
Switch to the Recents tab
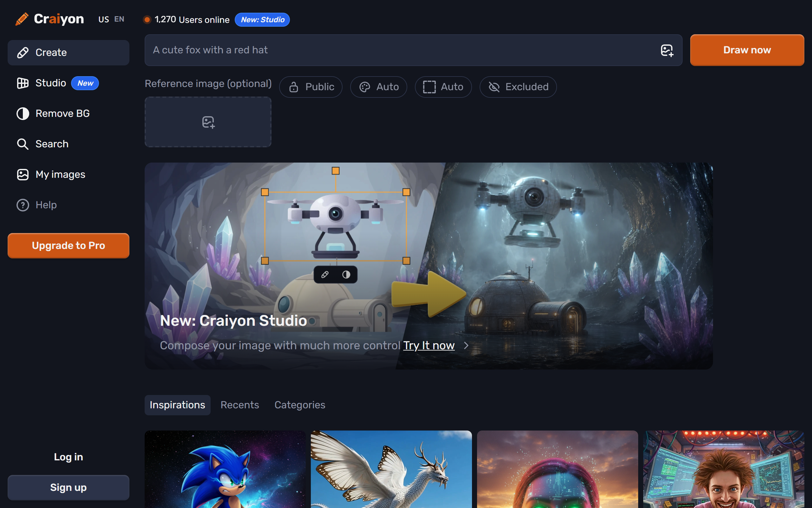click(x=239, y=405)
